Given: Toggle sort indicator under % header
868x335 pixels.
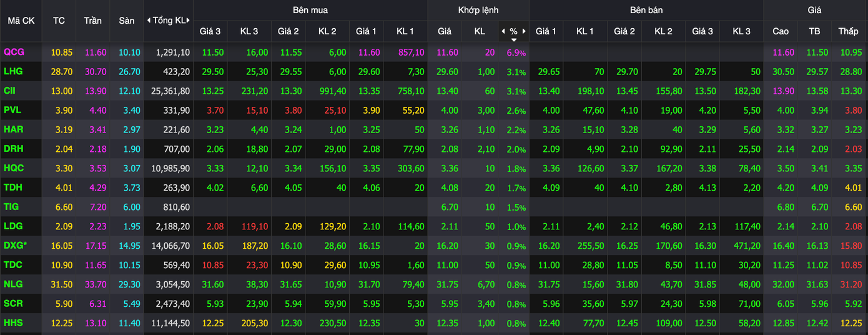Looking at the screenshot, I should [513, 39].
